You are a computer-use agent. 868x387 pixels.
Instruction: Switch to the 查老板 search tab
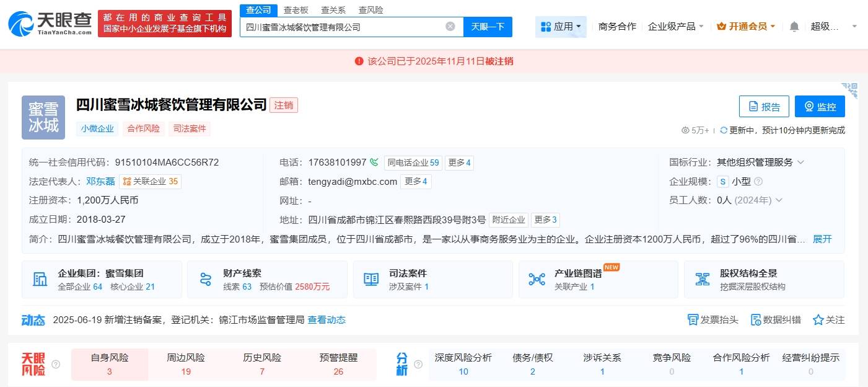[296, 10]
